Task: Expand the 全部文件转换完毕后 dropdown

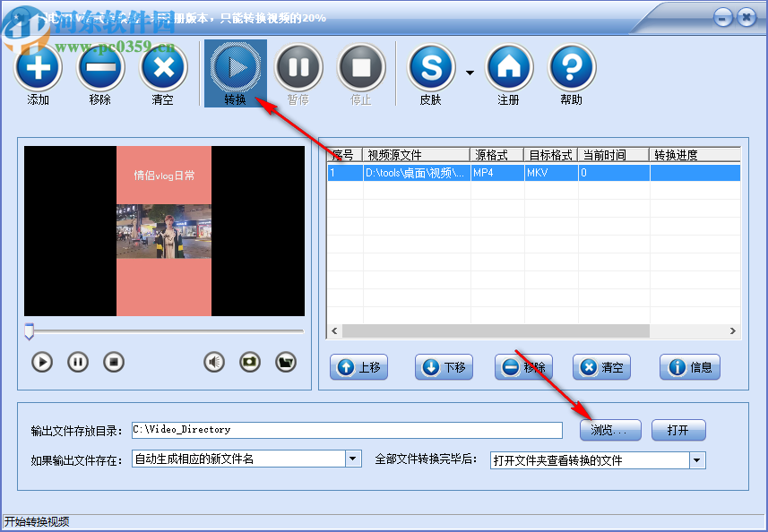Action: pos(697,460)
